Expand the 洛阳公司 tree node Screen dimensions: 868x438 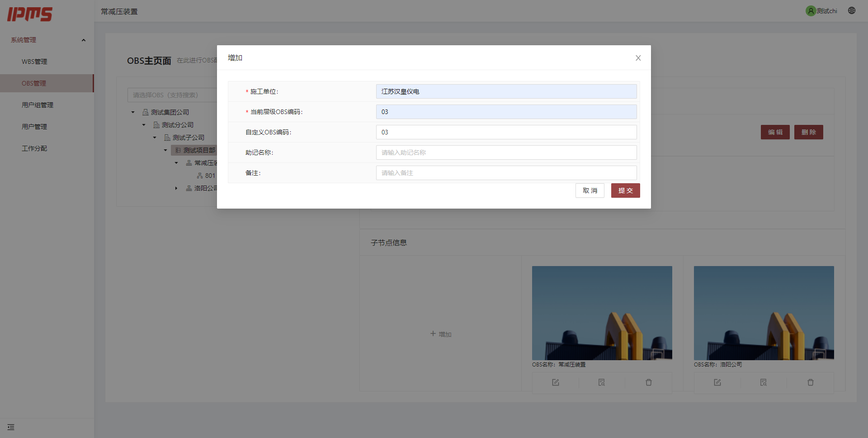click(176, 188)
